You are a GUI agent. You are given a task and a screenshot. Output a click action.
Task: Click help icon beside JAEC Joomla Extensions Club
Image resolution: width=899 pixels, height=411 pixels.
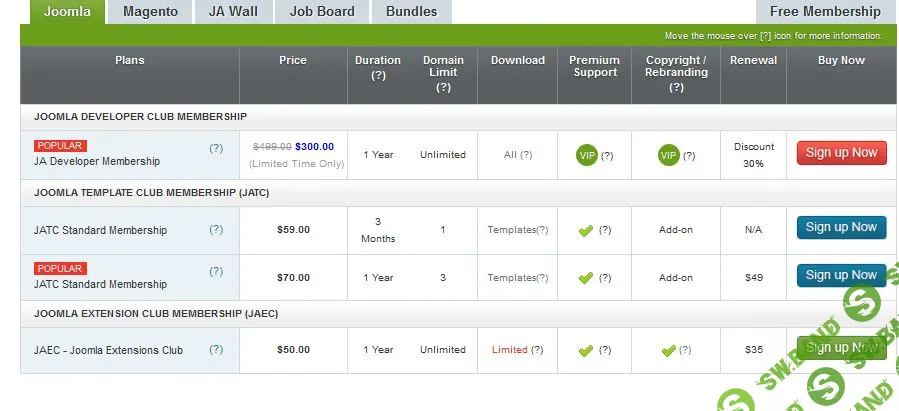point(216,350)
